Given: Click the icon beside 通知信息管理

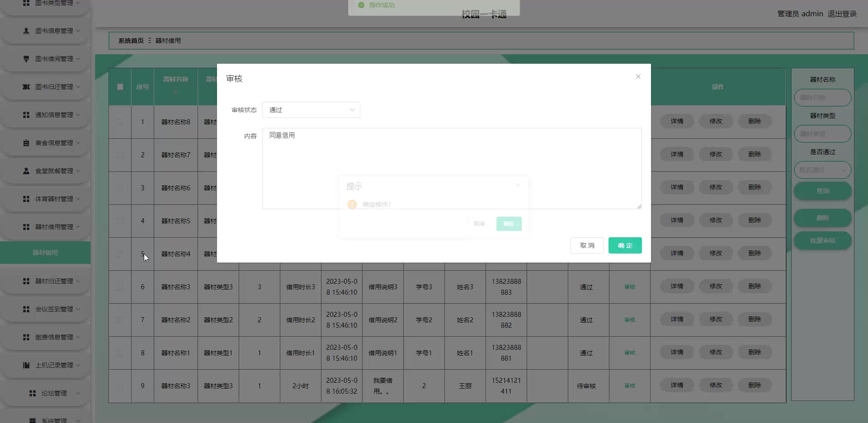Looking at the screenshot, I should pos(26,115).
